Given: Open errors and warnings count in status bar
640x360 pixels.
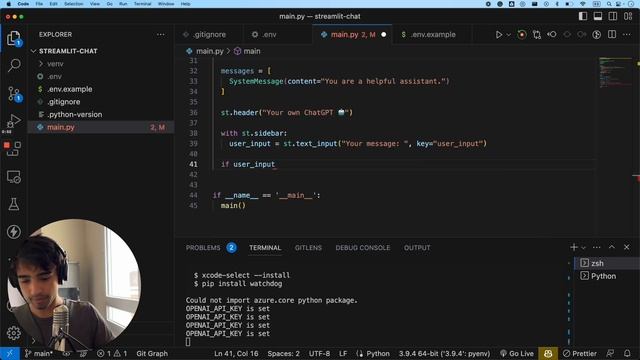Looking at the screenshot, I should click(112, 353).
